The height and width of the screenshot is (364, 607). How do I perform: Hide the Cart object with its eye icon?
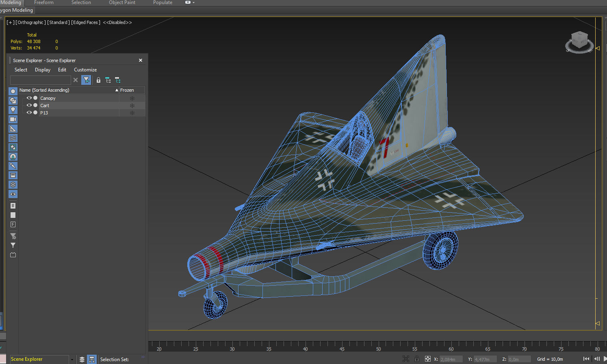coord(29,105)
